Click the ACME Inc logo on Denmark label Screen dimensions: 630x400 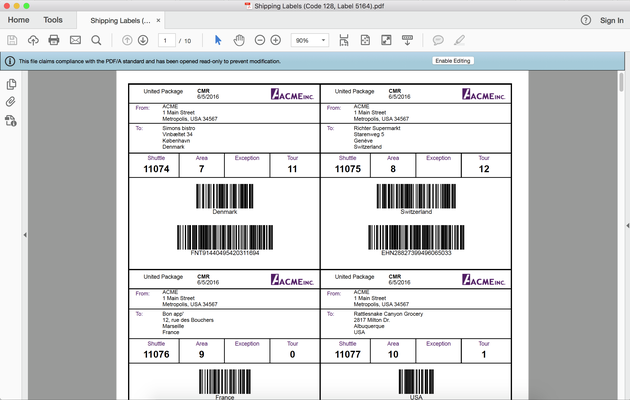(292, 94)
